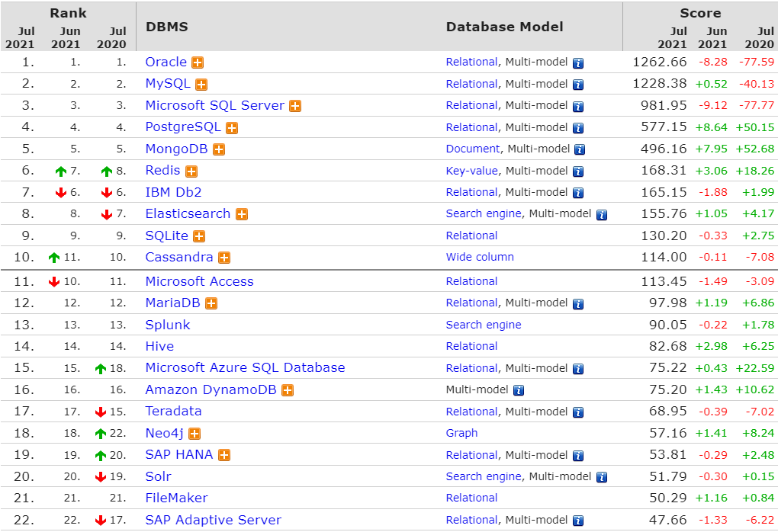The height and width of the screenshot is (532, 778).
Task: Click the Oracle score 1262.66
Action: point(660,62)
